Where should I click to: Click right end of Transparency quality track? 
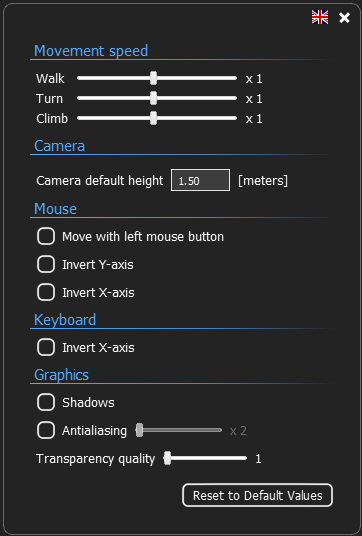pos(244,458)
